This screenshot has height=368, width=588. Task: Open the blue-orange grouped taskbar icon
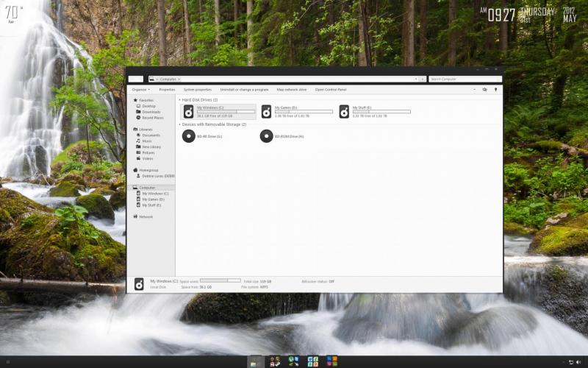pos(331,362)
